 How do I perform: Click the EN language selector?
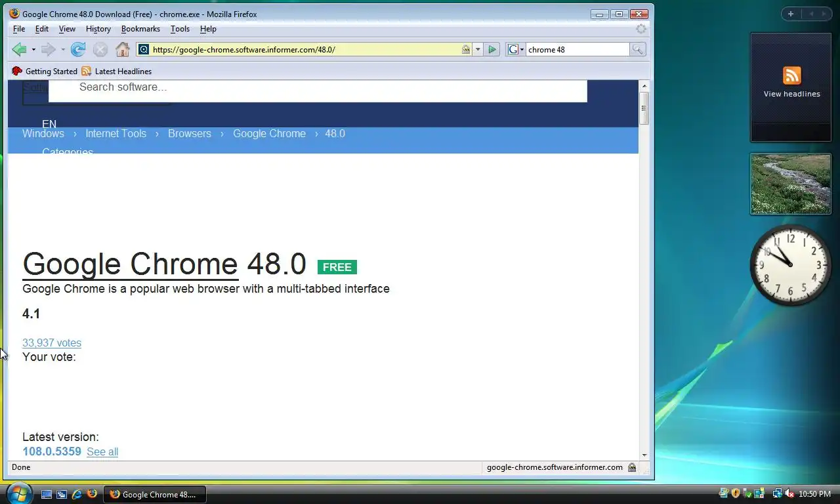click(x=49, y=124)
